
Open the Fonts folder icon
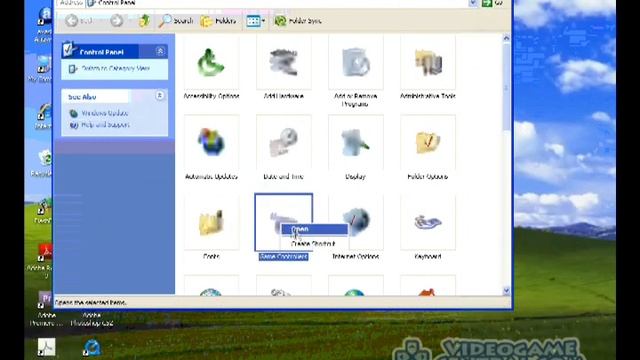[211, 222]
